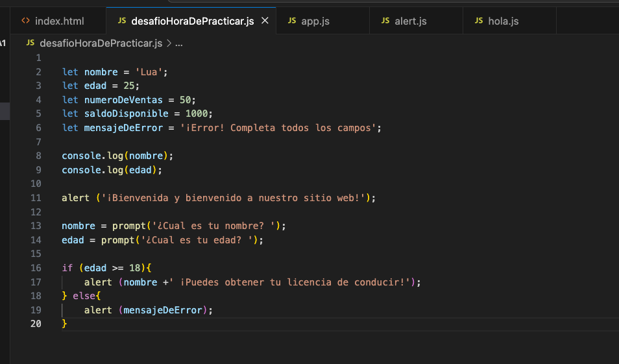Open the desafioHoraDePracticar.js breadcrumb file picker

(x=101, y=43)
